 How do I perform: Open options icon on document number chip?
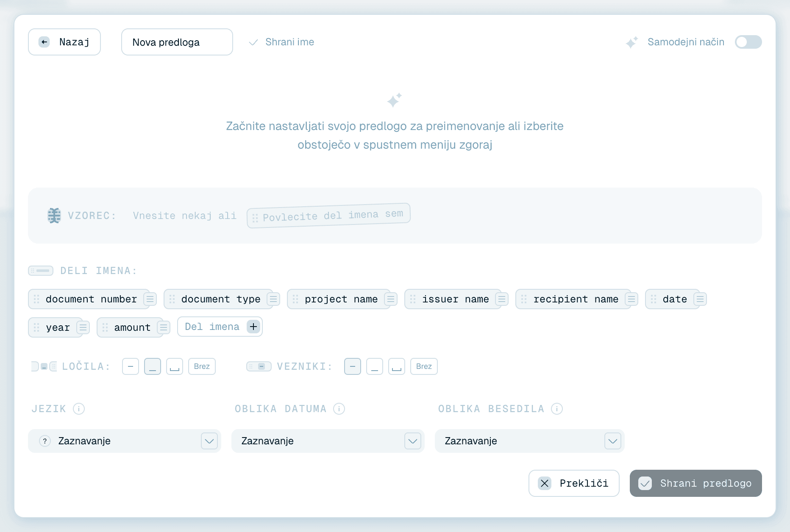[150, 299]
